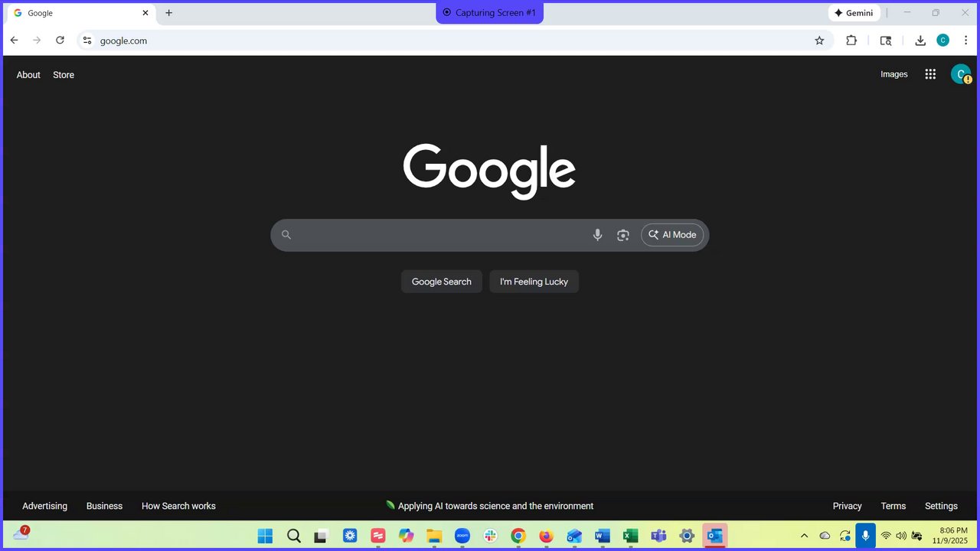Bookmark this tab with the star icon

click(x=819, y=41)
